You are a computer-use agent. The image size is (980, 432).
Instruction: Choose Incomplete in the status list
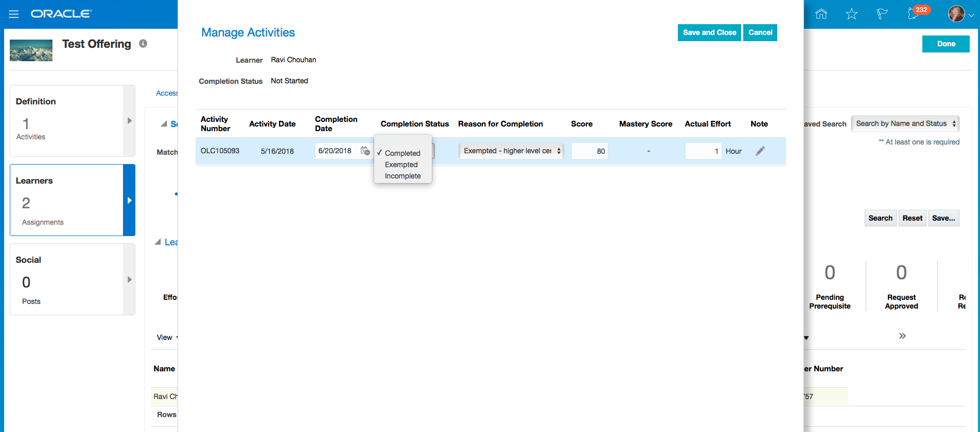point(402,176)
